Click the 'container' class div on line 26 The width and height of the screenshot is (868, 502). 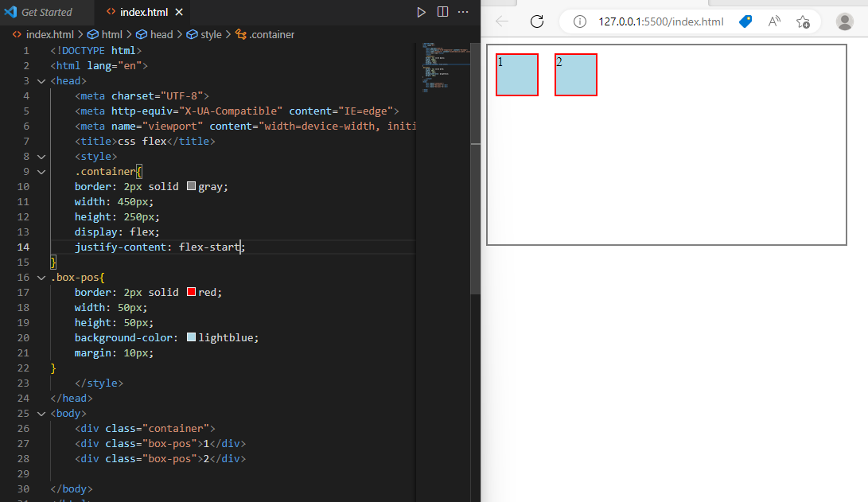click(145, 428)
